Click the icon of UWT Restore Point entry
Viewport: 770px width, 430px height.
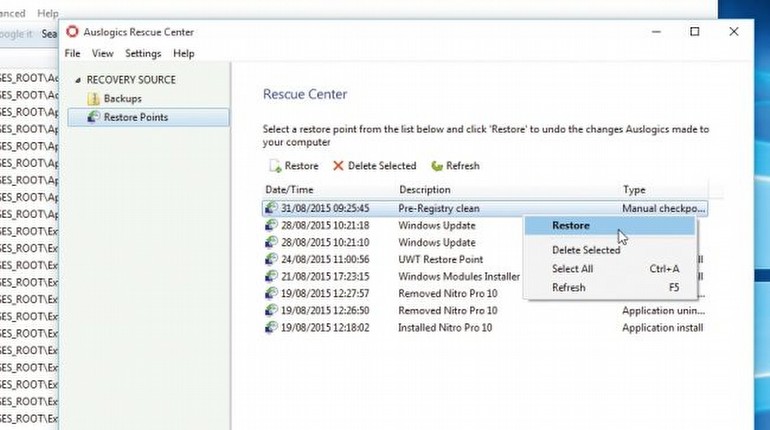tap(271, 259)
